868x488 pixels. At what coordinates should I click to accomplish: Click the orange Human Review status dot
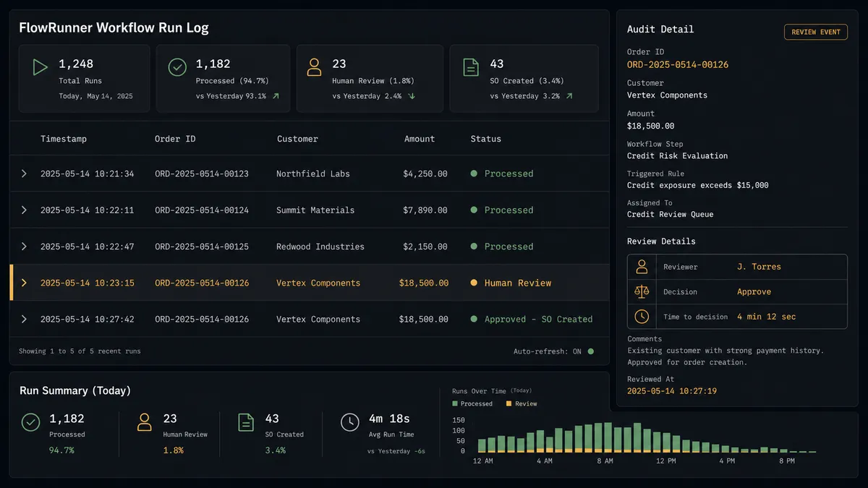(x=474, y=283)
